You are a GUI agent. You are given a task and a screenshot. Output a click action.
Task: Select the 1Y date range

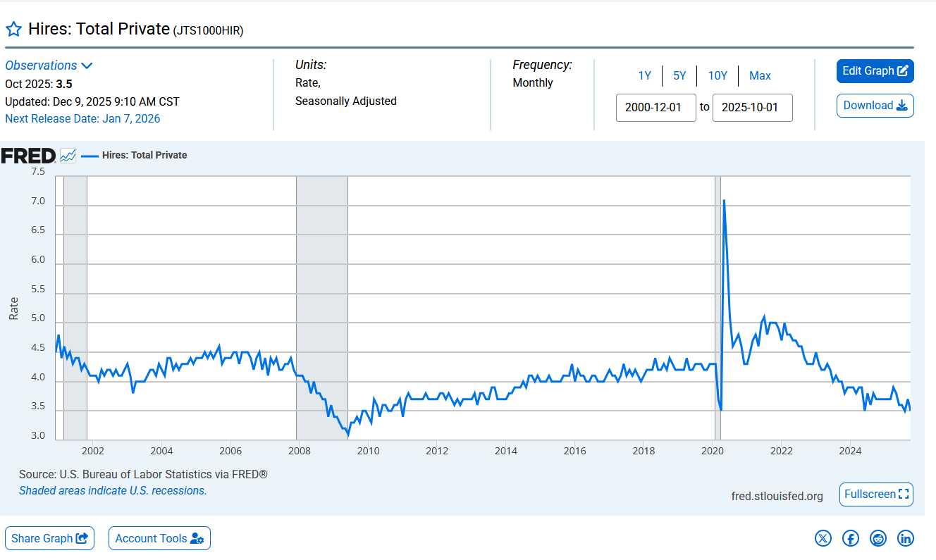pyautogui.click(x=645, y=75)
